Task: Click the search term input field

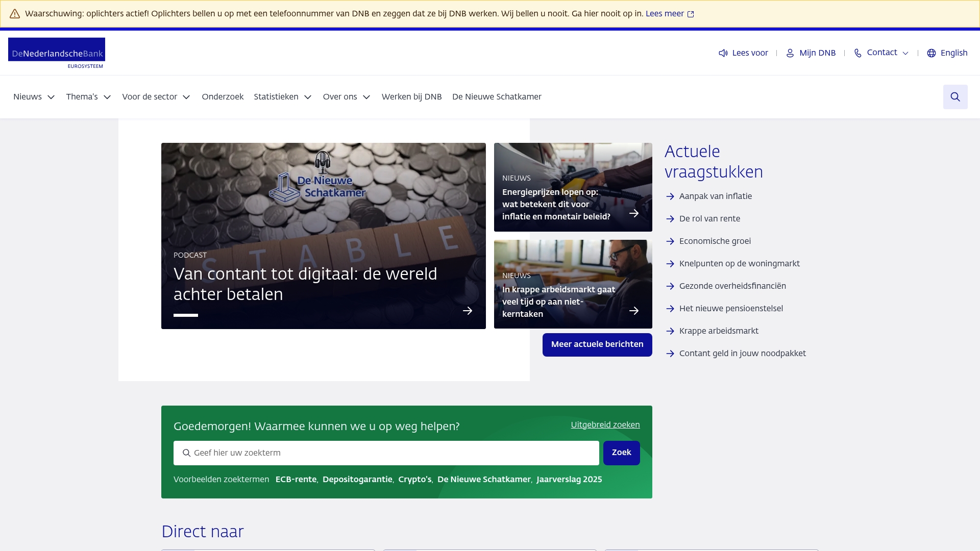Action: (386, 453)
